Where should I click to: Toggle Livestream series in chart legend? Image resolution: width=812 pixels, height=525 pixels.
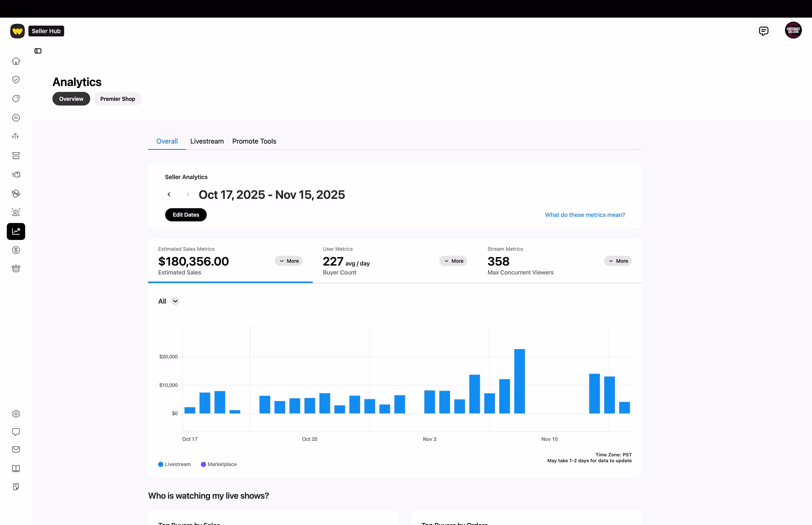tap(175, 464)
